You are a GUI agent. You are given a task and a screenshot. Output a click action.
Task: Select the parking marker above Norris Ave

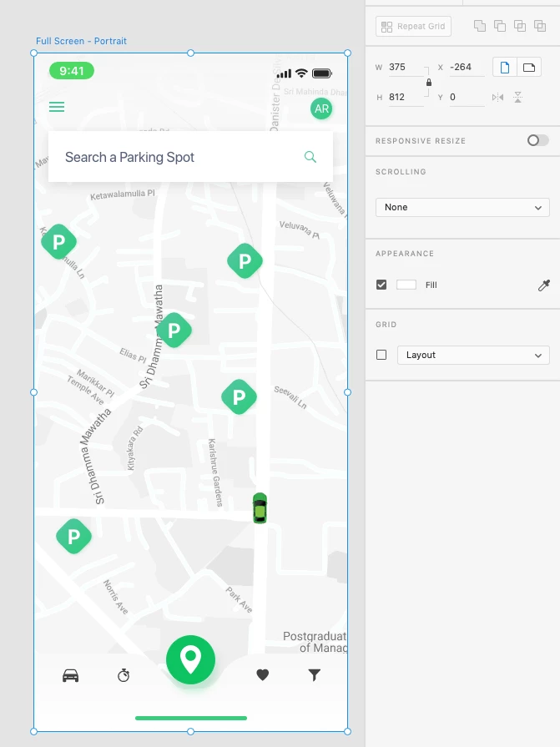click(x=73, y=536)
